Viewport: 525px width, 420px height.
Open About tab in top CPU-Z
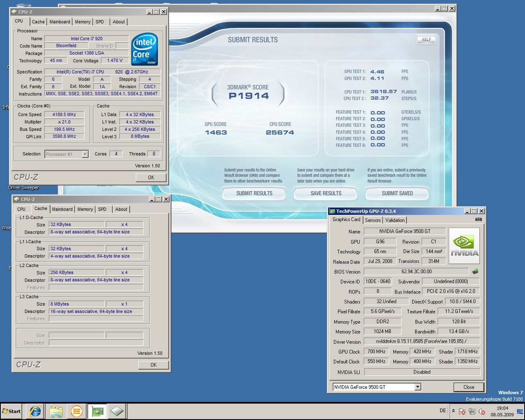119,22
